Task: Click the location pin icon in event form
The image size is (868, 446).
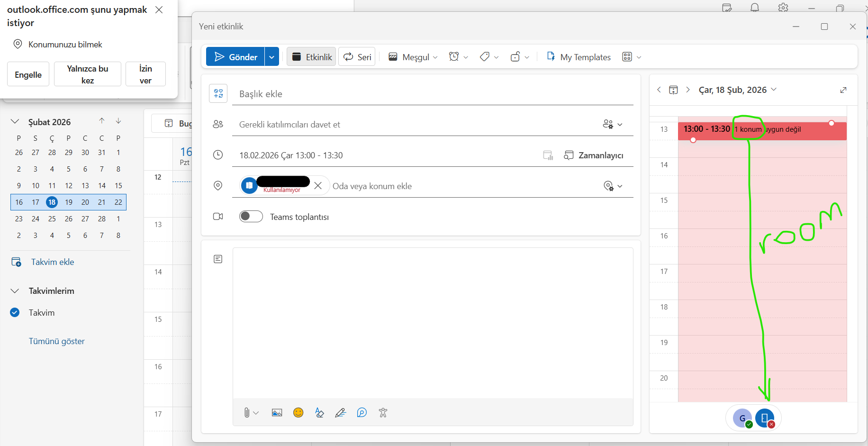Action: tap(218, 186)
